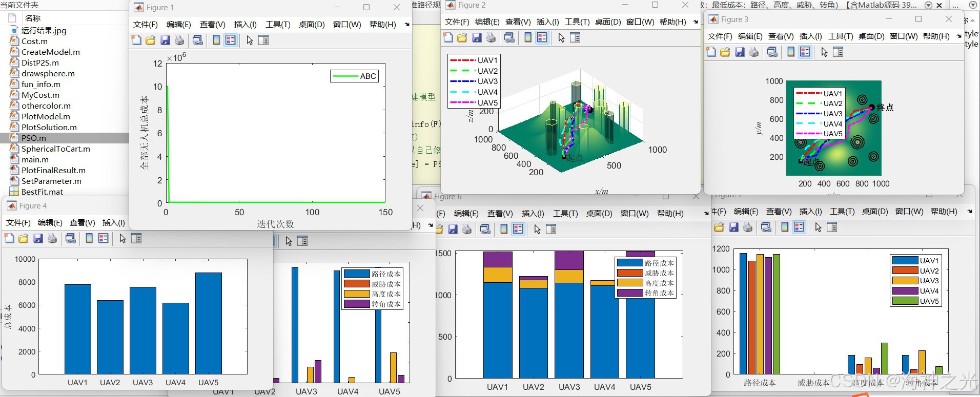Property Inspector icon in Figure 7 toolbar
The width and height of the screenshot is (980, 397).
coord(832,227)
